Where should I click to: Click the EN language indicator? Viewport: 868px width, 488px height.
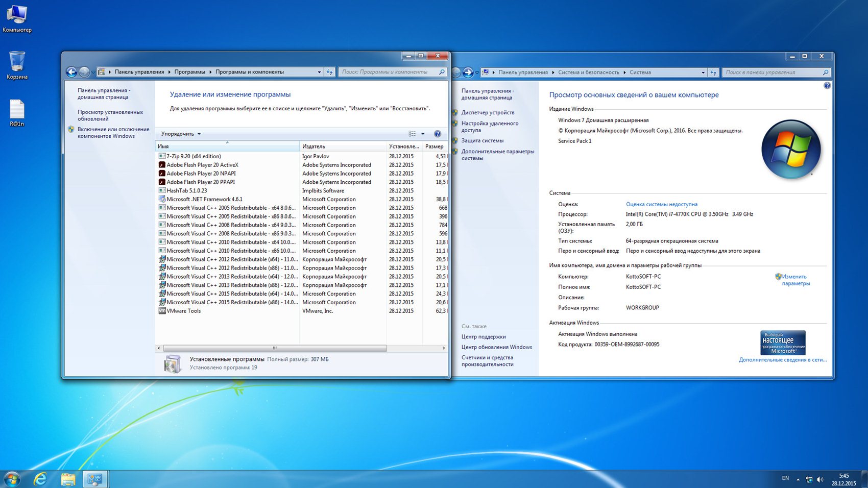click(x=785, y=478)
